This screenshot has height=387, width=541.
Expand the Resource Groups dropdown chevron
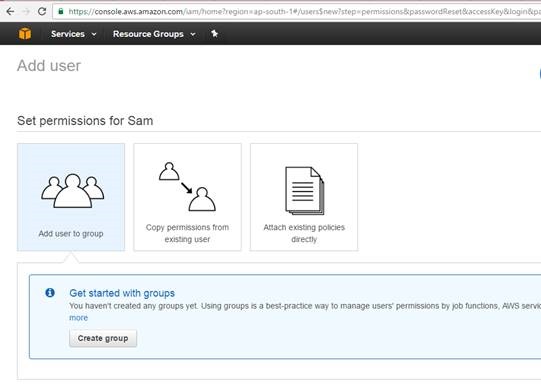point(193,34)
